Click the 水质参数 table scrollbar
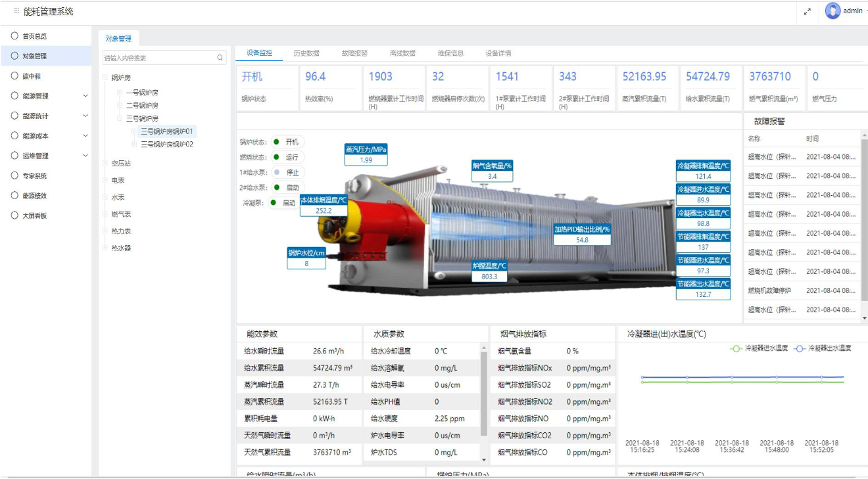 click(x=485, y=394)
